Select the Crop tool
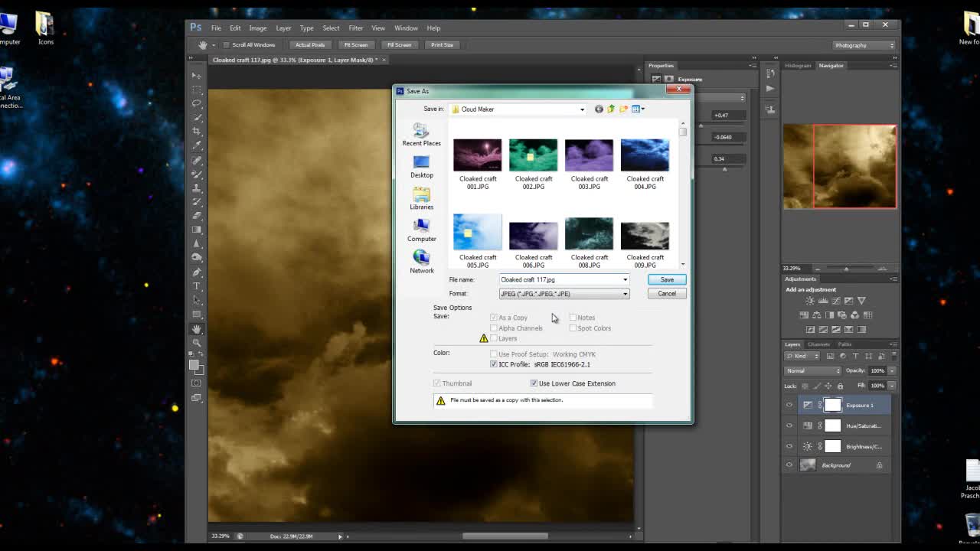 [197, 130]
